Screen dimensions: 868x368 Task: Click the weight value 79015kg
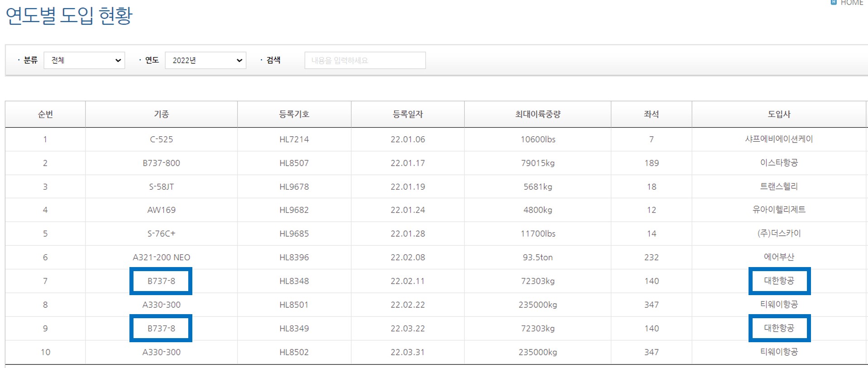coord(538,163)
